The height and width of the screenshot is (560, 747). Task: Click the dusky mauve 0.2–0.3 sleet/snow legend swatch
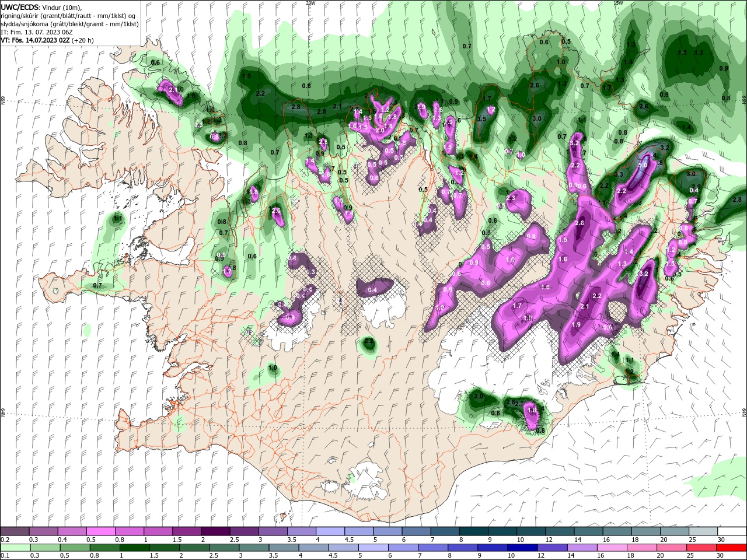(x=15, y=531)
